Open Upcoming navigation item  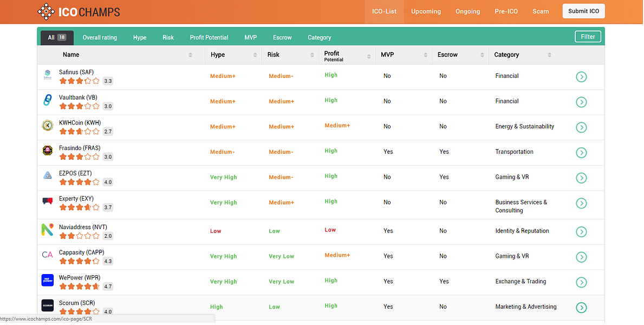(x=426, y=11)
